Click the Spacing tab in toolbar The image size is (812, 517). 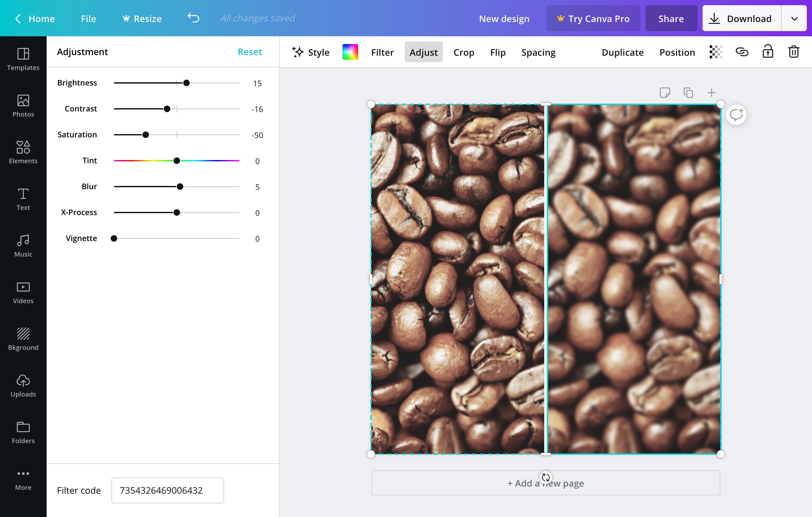538,53
